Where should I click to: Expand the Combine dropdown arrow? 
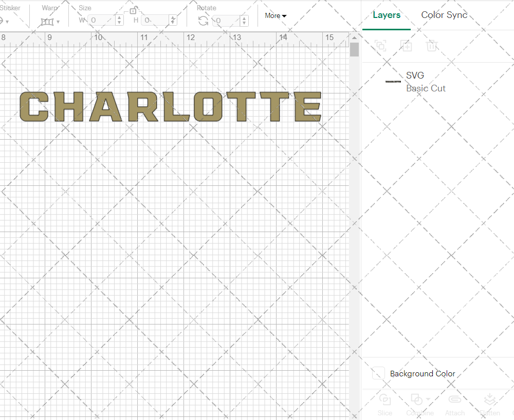click(x=428, y=399)
